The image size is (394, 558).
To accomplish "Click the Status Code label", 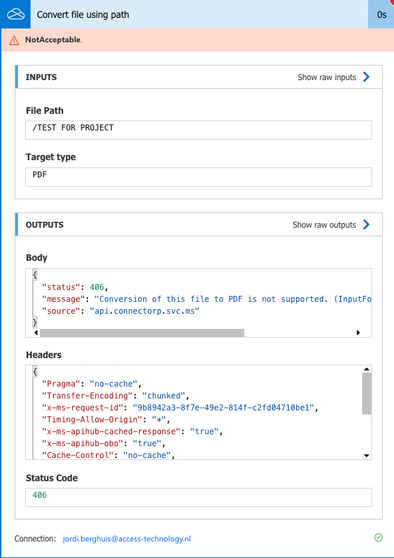I will click(52, 478).
